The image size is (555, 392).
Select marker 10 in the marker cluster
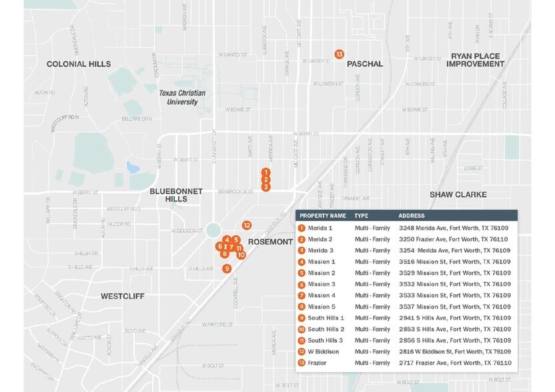[241, 255]
